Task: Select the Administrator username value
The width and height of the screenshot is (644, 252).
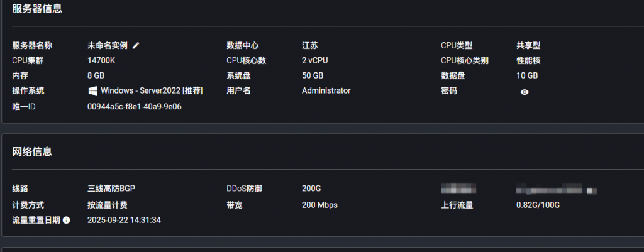Action: pos(326,90)
